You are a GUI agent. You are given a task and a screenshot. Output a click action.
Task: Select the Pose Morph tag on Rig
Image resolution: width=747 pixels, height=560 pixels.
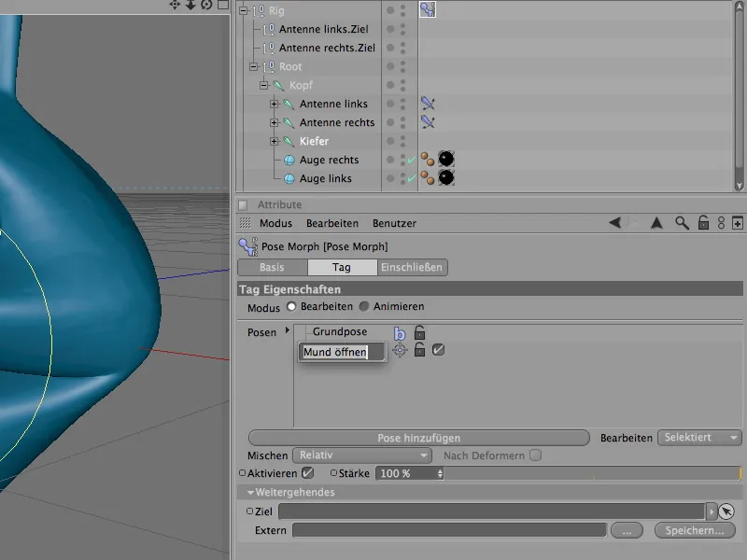[428, 9]
